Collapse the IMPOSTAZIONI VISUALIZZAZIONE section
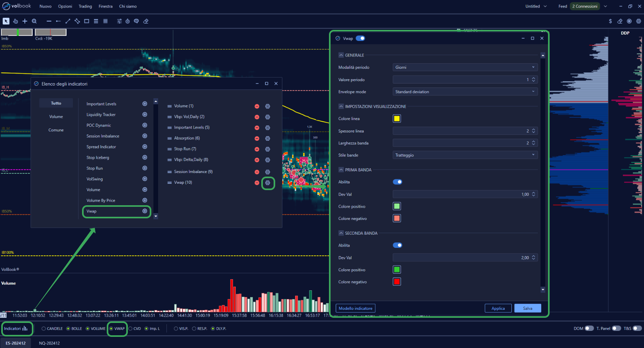The height and width of the screenshot is (348, 644). click(341, 106)
